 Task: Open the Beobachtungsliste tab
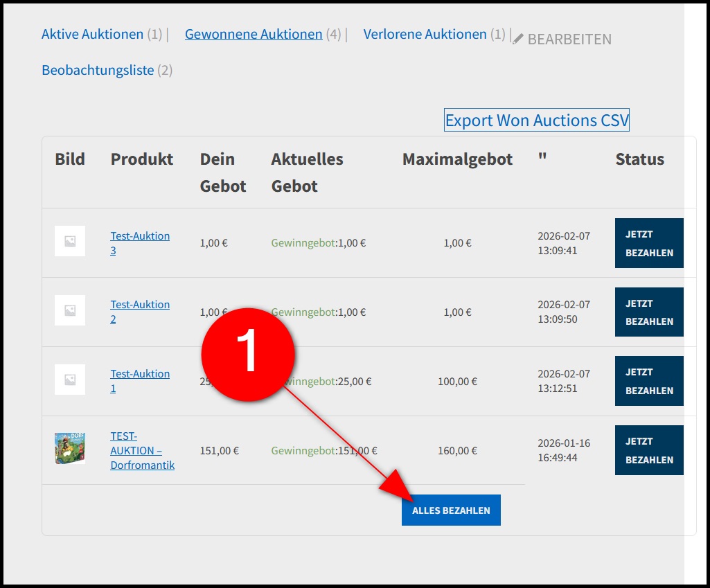tap(98, 70)
